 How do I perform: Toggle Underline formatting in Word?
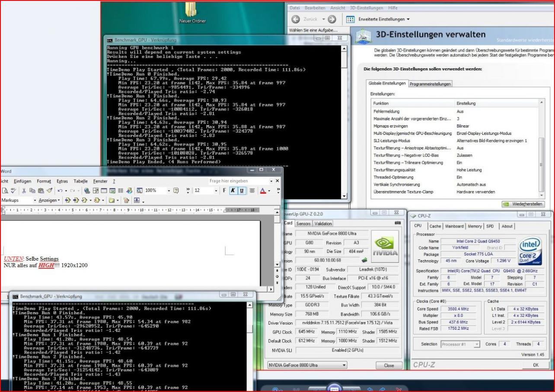pyautogui.click(x=242, y=191)
